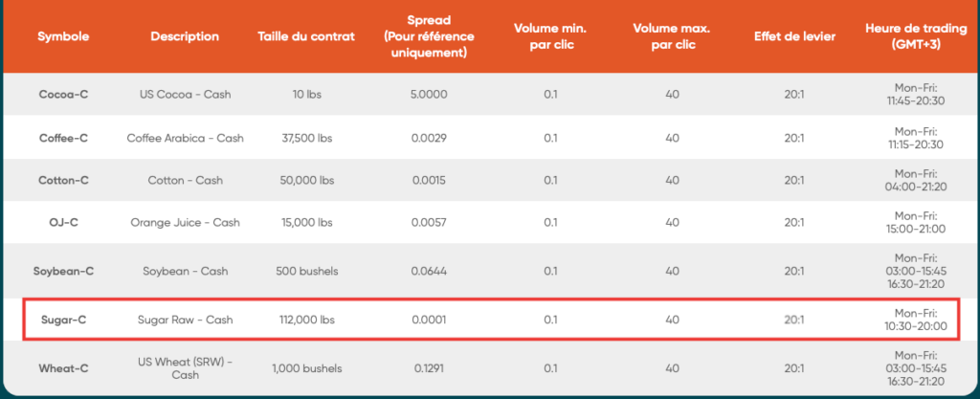Select the Cotton-C symbol

[x=64, y=180]
